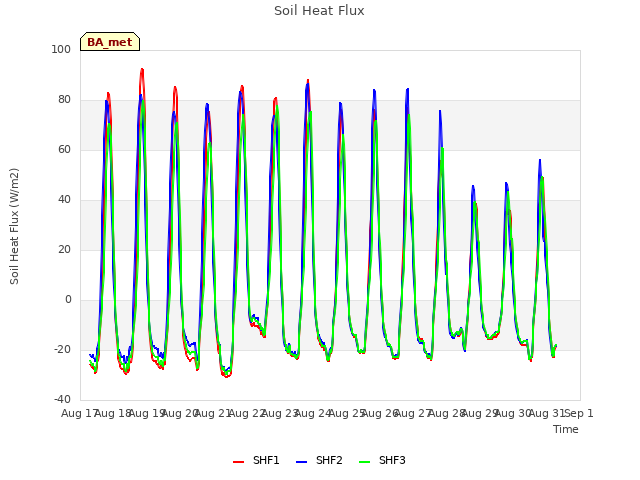Click the Aug 28 x-axis tick label
Screen dimensions: 640x480
point(446,413)
